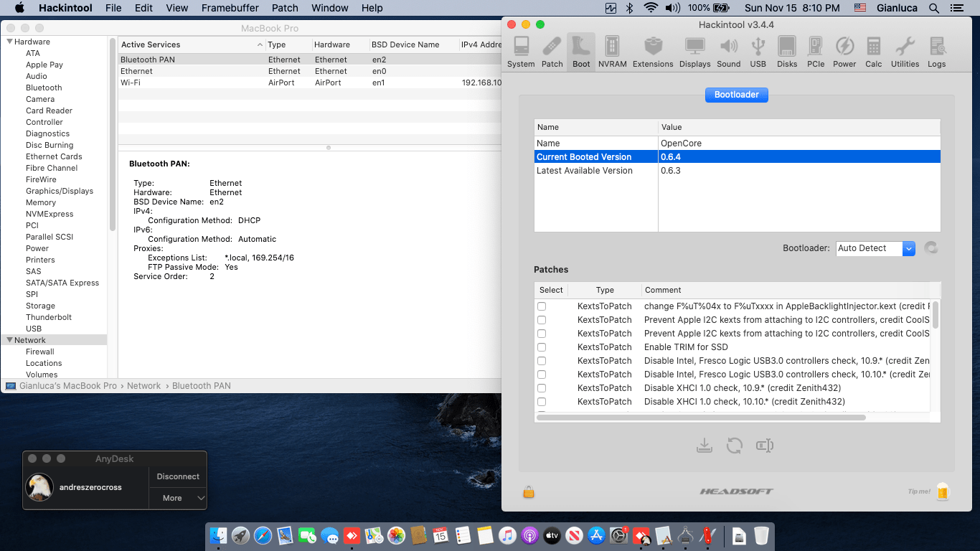Open the Utilities wrench icon

click(x=905, y=52)
